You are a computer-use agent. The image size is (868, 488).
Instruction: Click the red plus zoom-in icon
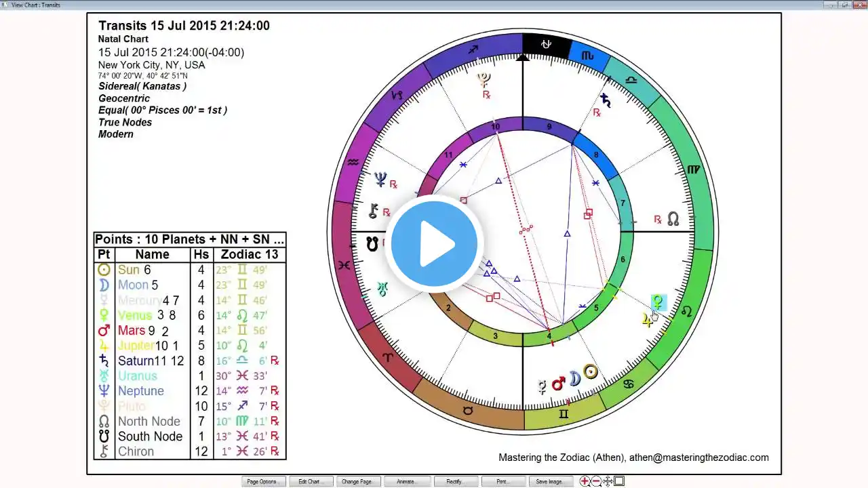[585, 481]
